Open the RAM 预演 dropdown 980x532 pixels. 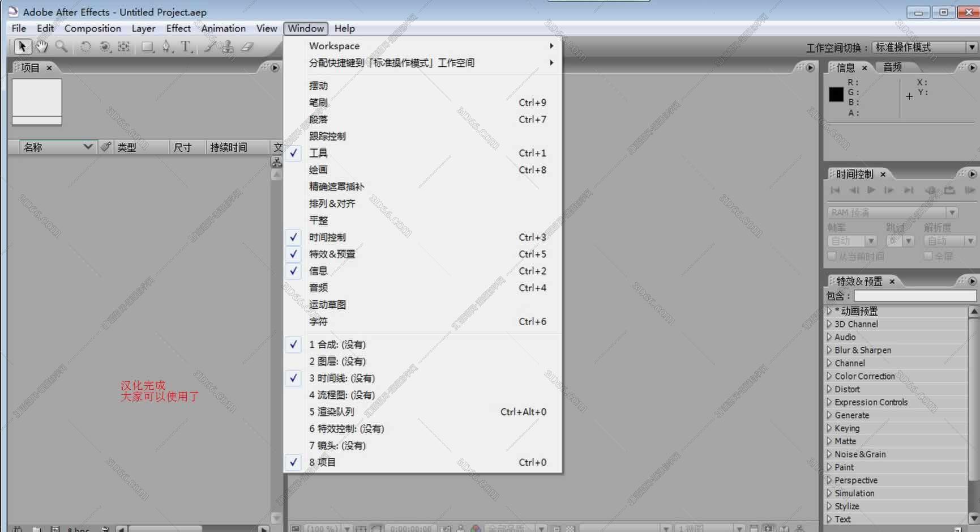(892, 212)
